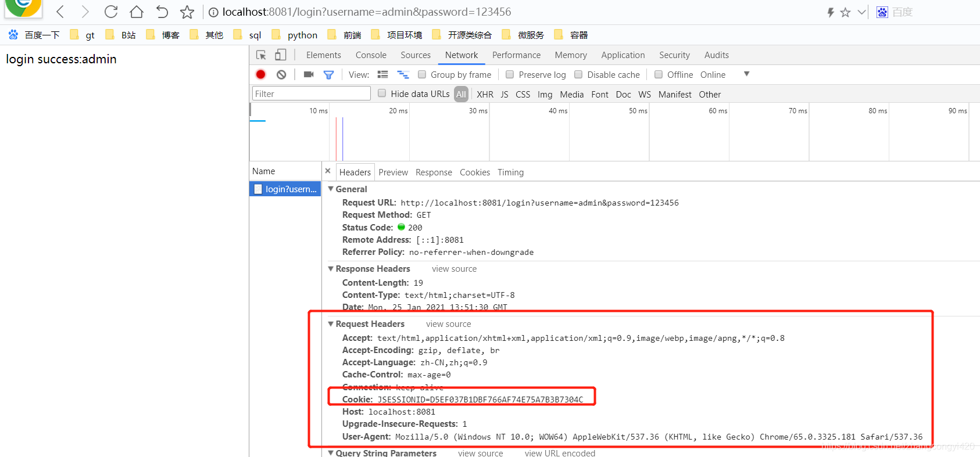Viewport: 980px width, 457px height.
Task: Focus the network Filter input field
Action: click(311, 93)
